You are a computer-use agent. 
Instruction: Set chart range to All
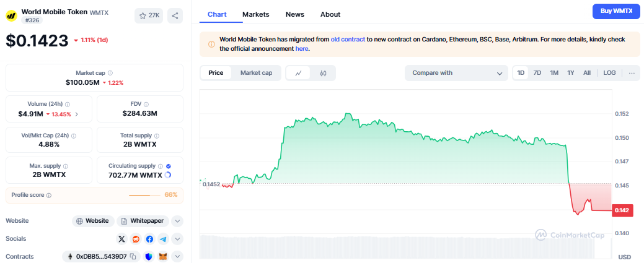click(x=587, y=73)
